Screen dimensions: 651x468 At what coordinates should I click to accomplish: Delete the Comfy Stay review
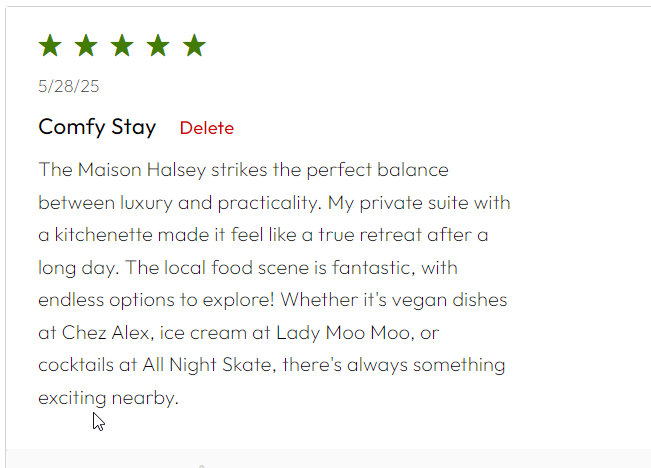(x=207, y=128)
